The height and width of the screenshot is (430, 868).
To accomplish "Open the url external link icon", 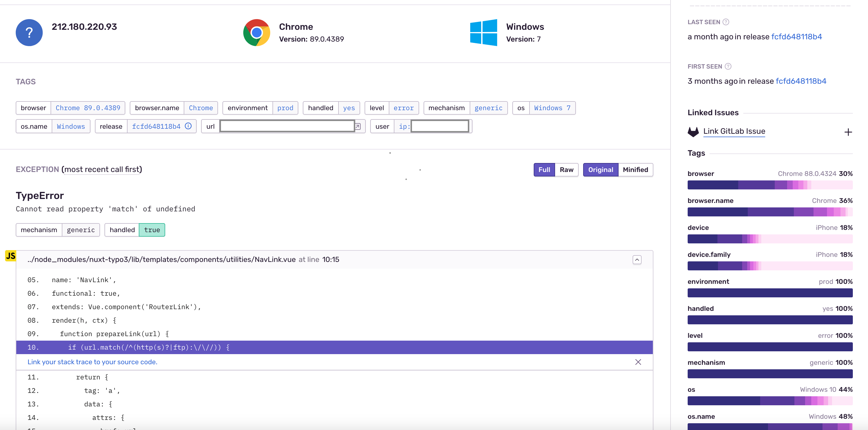I will [358, 126].
